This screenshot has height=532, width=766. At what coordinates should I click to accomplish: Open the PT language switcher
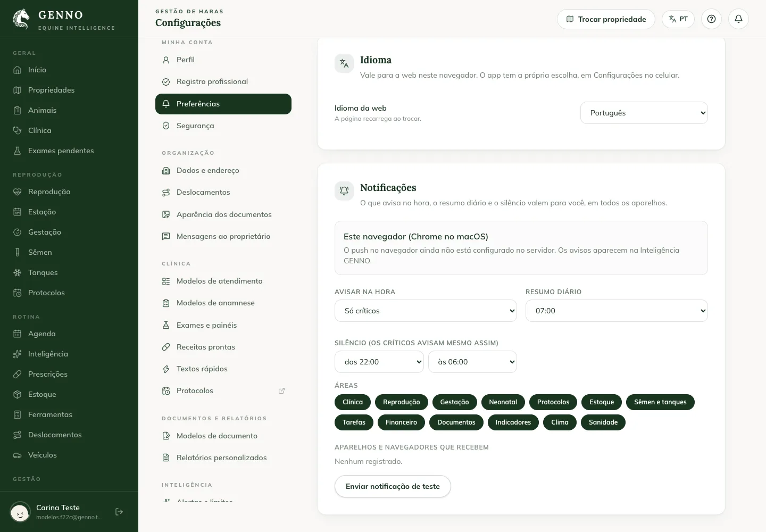tap(678, 19)
